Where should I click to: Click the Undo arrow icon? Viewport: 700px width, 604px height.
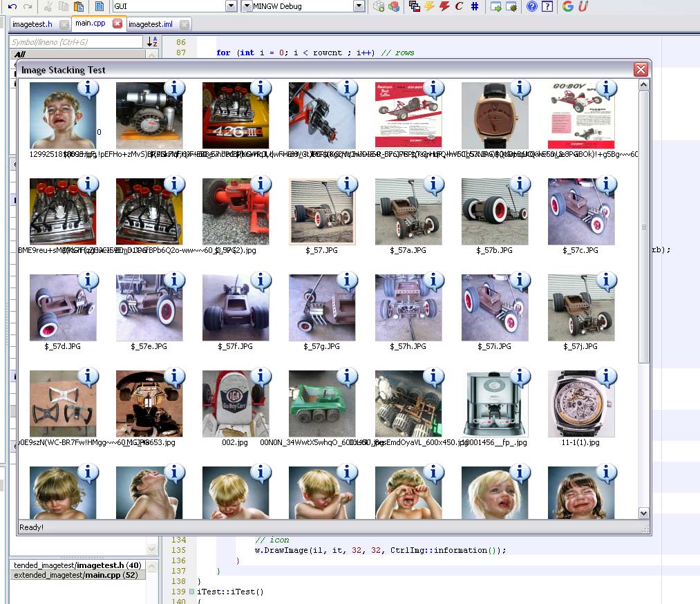(12, 6)
